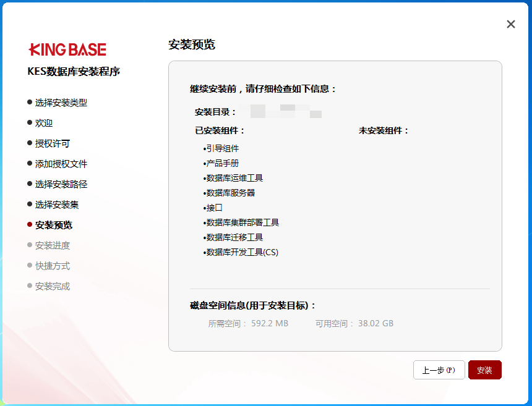The width and height of the screenshot is (532, 406).
Task: Click the KINGBASE logo
Action: [x=67, y=49]
